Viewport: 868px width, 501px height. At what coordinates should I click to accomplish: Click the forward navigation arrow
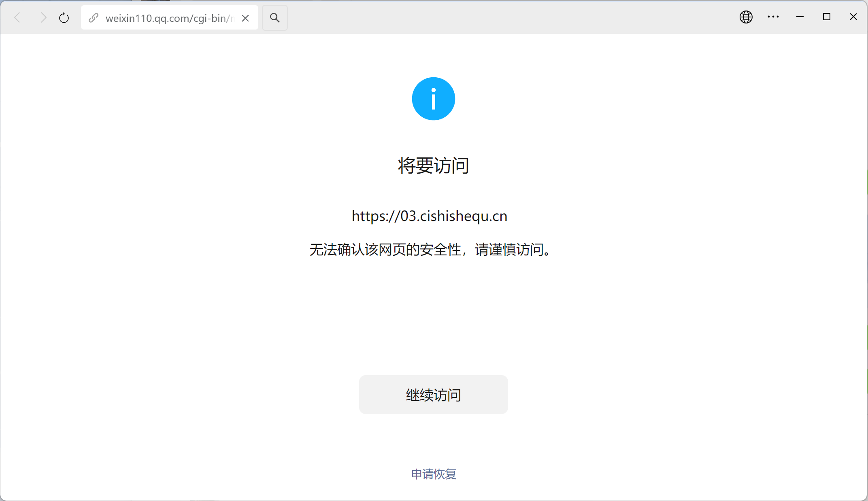click(43, 18)
